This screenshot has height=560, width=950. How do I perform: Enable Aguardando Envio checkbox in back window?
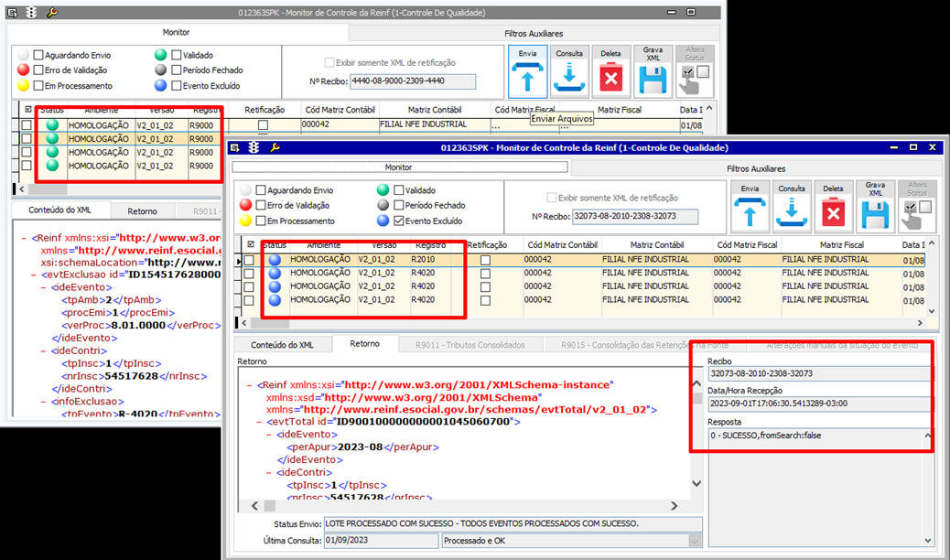pyautogui.click(x=38, y=55)
